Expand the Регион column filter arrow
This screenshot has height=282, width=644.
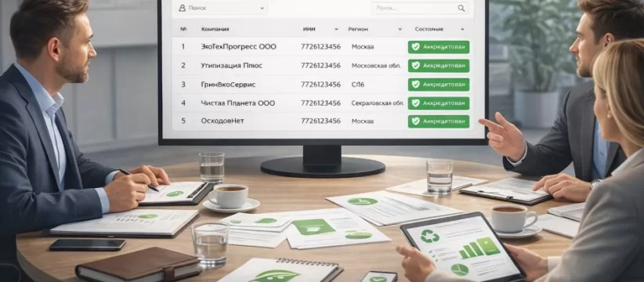[x=400, y=30]
